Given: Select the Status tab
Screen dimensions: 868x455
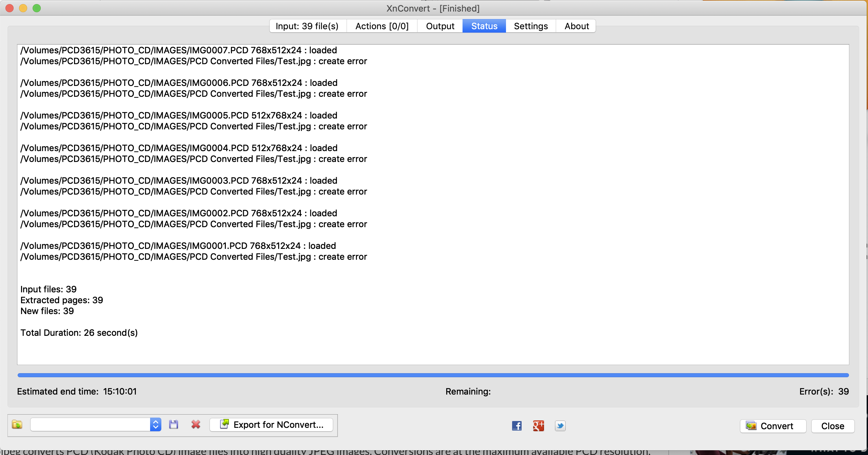Looking at the screenshot, I should 484,26.
